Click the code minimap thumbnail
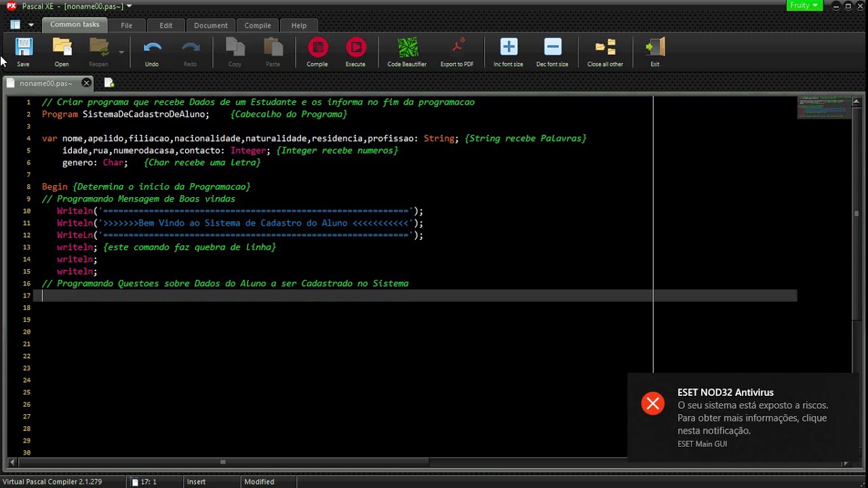This screenshot has width=868, height=488. (824, 108)
